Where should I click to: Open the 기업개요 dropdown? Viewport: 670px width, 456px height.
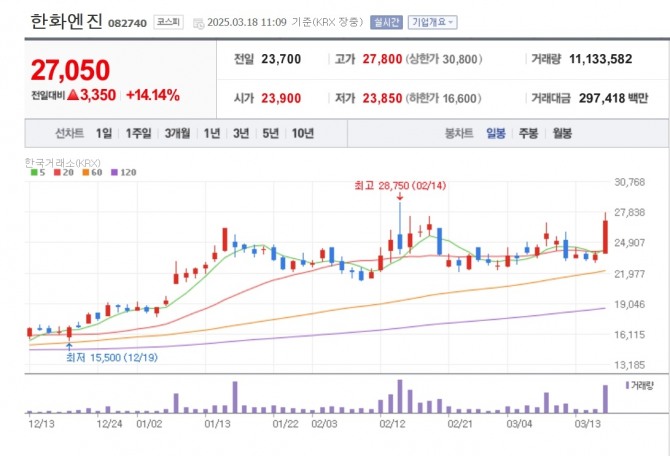[432, 22]
